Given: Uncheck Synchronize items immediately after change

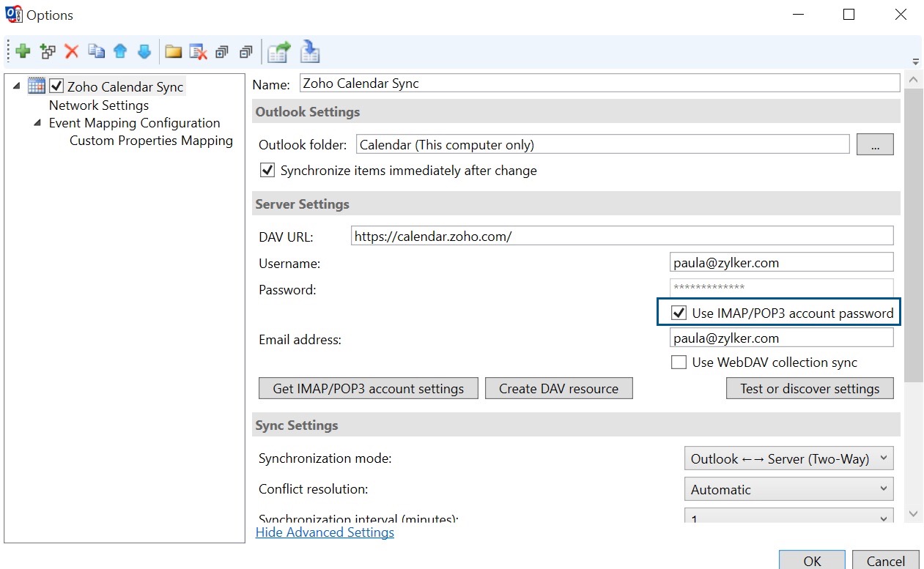Looking at the screenshot, I should (x=267, y=171).
